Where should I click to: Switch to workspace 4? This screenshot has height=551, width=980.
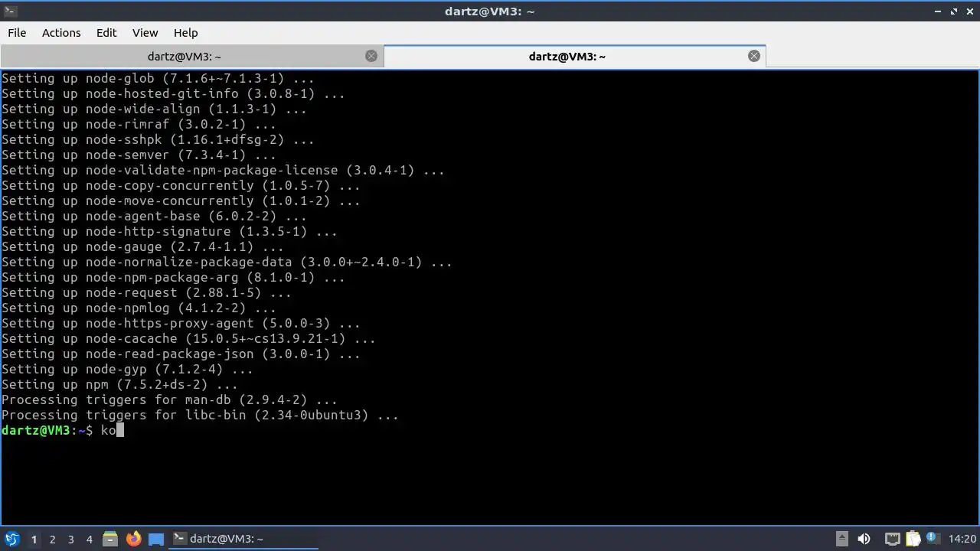89,540
